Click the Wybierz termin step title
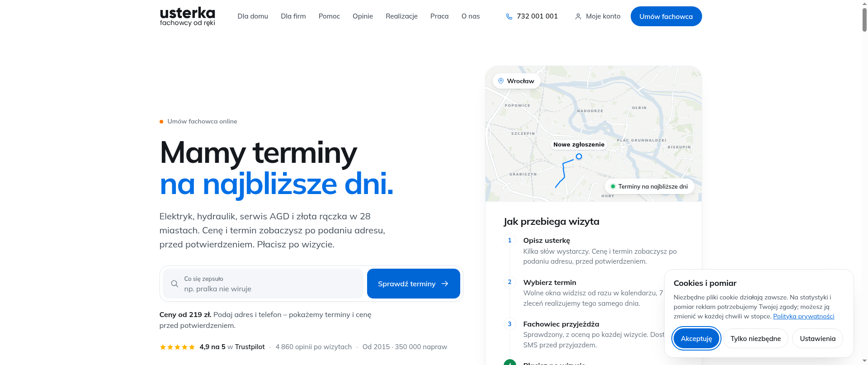868x365 pixels. click(x=550, y=282)
